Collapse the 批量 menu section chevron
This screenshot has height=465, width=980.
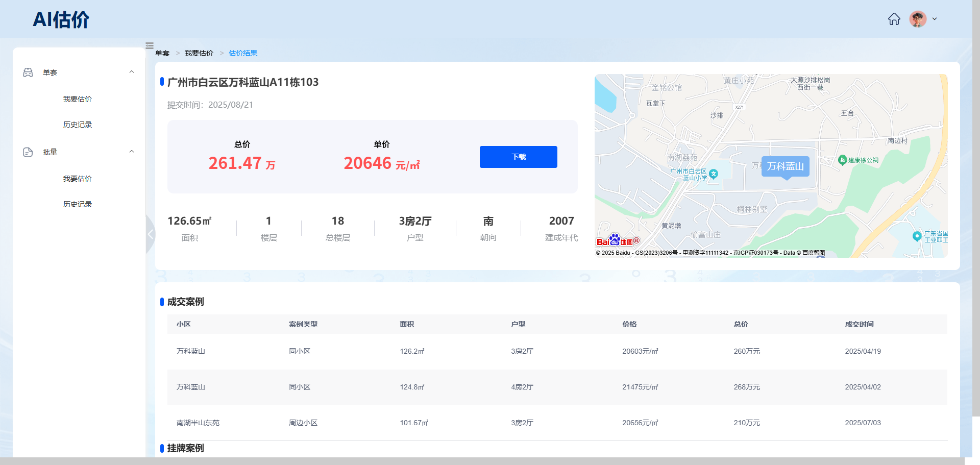pyautogui.click(x=132, y=152)
